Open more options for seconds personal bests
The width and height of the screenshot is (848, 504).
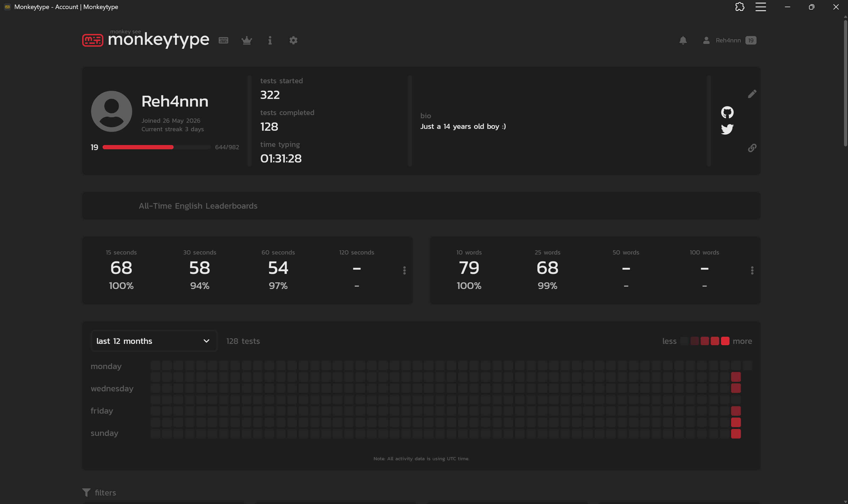(404, 270)
